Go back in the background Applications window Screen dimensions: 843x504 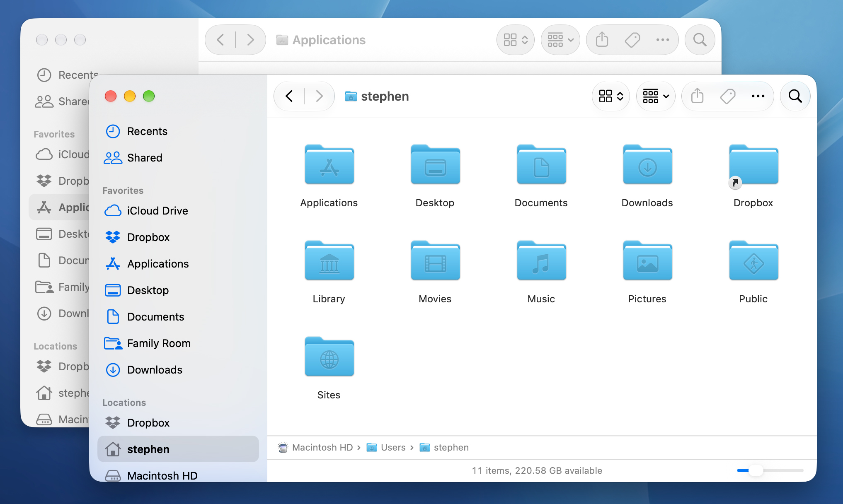[220, 40]
